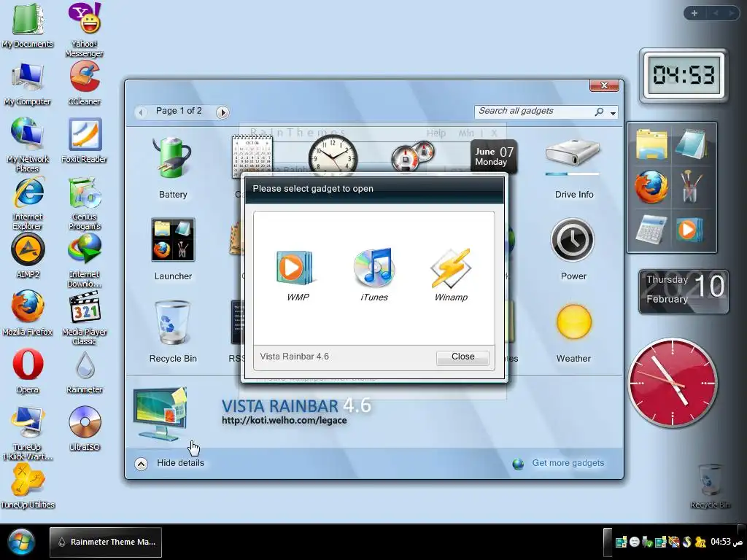Viewport: 747px width, 560px height.
Task: Click the Close button in dialog
Action: [x=462, y=357]
